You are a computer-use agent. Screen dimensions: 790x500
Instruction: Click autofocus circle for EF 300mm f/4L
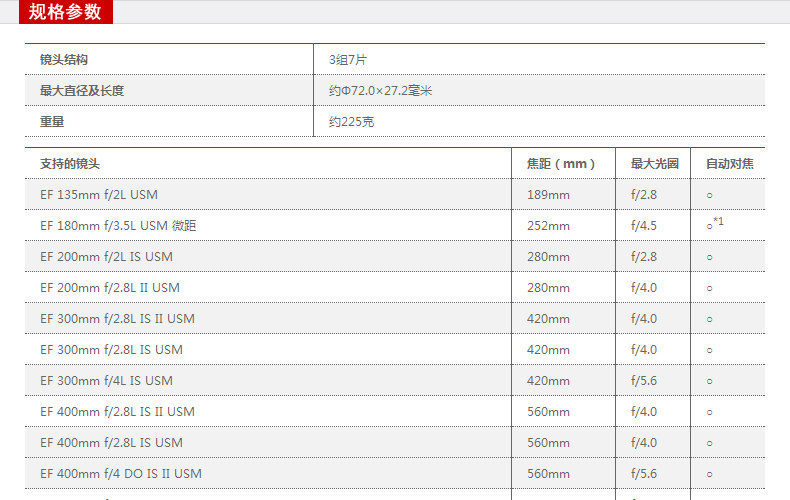coord(709,381)
